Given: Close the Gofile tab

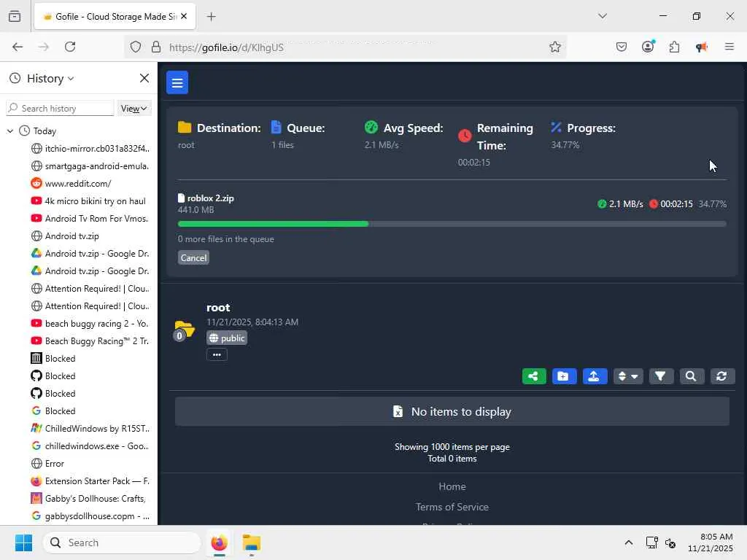Looking at the screenshot, I should click(x=184, y=16).
